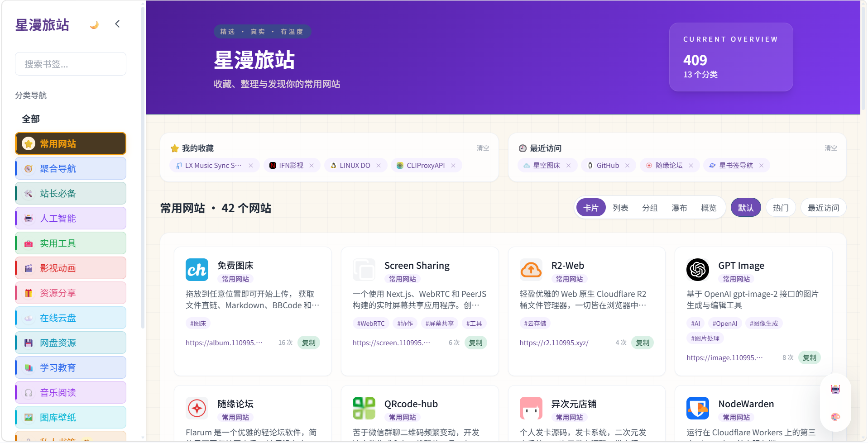Open the 资源分享 category
868x443 pixels.
[71, 293]
